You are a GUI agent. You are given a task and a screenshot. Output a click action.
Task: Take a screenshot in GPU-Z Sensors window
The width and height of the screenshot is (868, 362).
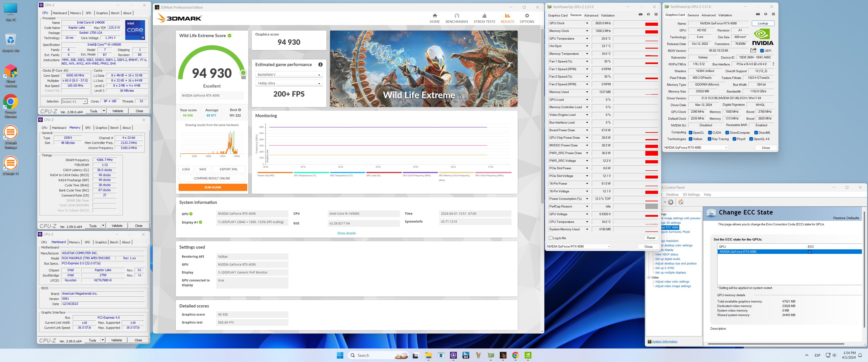click(x=640, y=14)
